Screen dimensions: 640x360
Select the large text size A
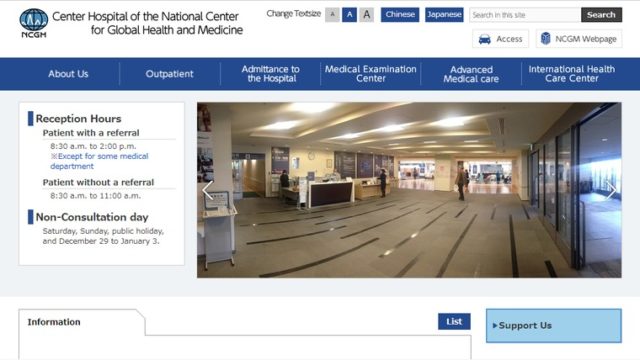(x=367, y=15)
